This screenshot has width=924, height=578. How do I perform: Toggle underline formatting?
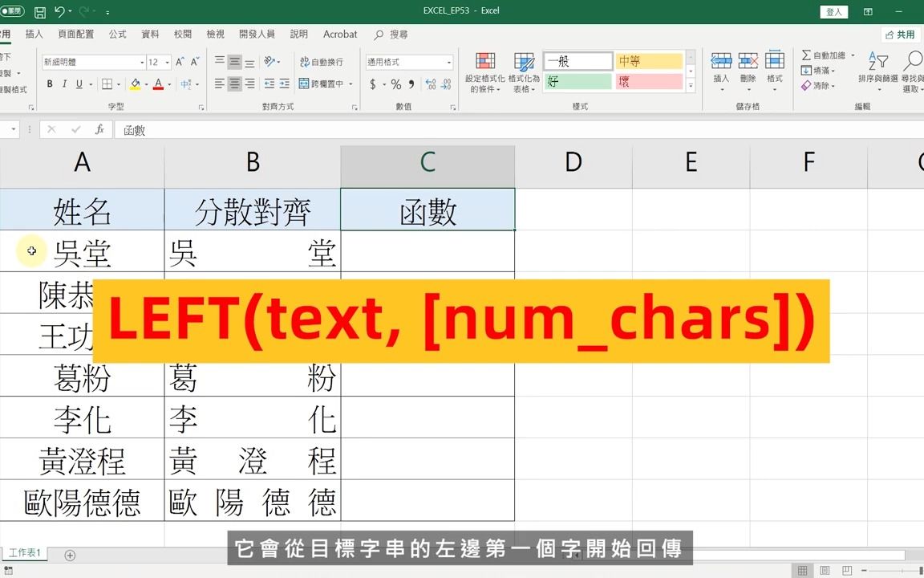point(79,83)
